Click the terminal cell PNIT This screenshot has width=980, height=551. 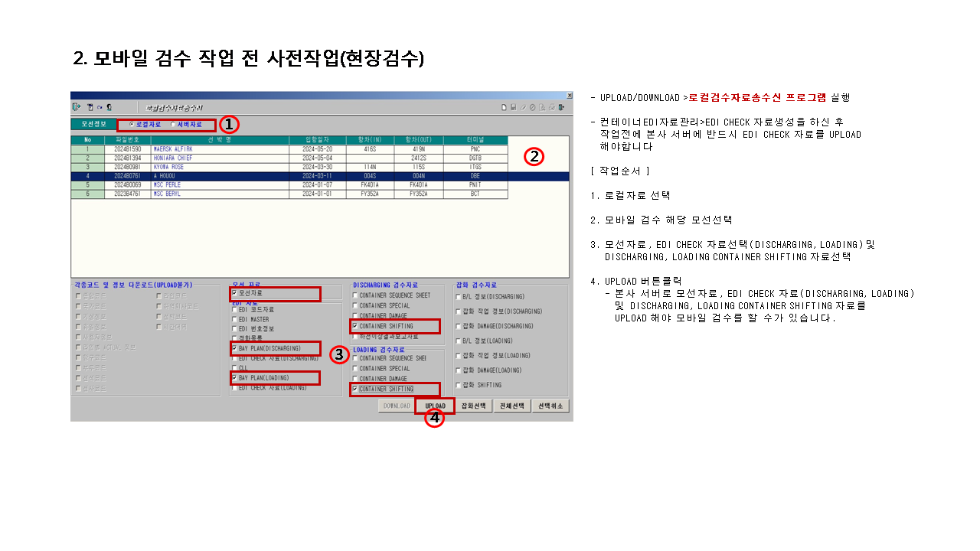coord(475,185)
